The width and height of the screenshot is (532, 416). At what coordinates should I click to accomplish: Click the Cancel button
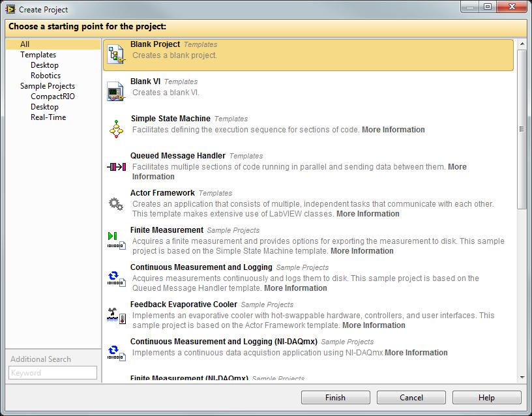[x=411, y=397]
